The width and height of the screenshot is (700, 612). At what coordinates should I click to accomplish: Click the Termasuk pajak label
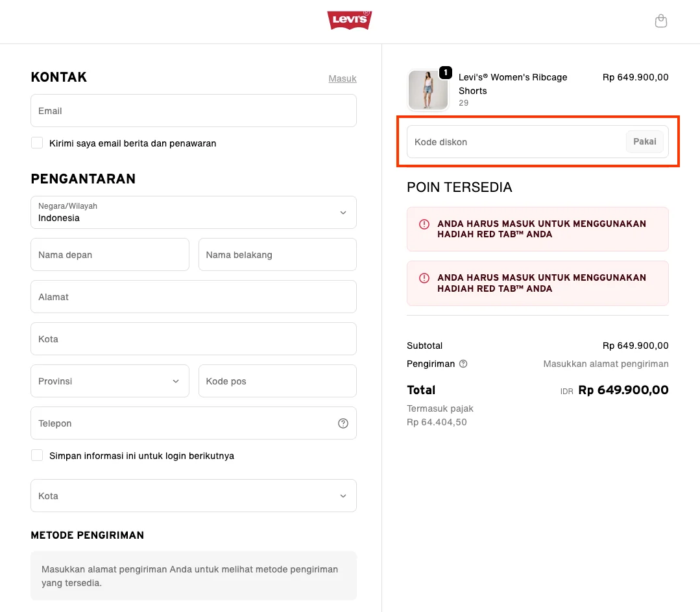(x=440, y=408)
